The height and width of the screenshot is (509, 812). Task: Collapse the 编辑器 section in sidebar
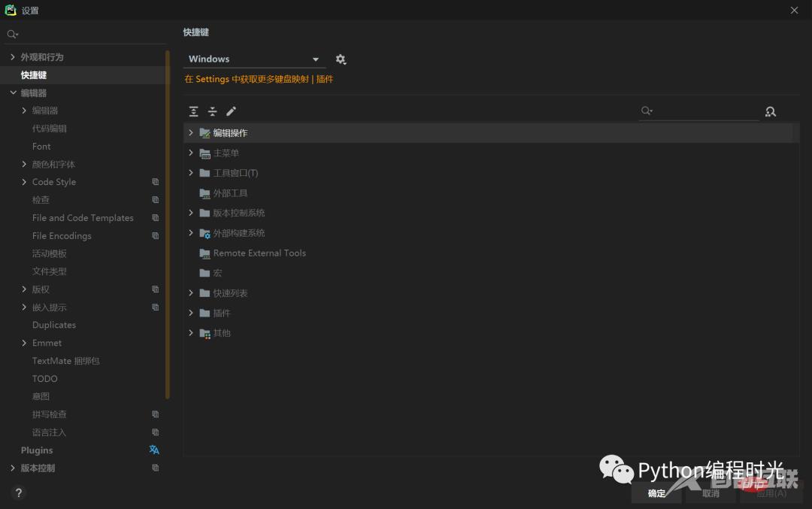[x=14, y=92]
